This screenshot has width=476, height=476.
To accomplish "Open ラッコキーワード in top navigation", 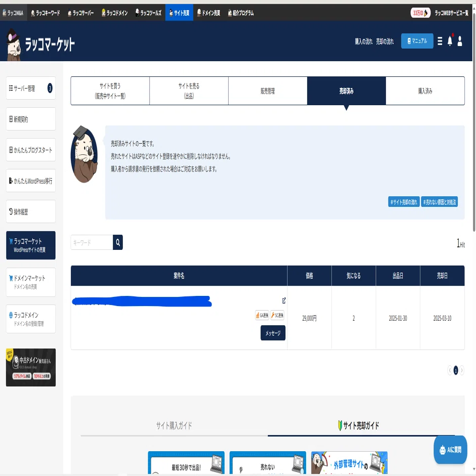I will point(46,13).
